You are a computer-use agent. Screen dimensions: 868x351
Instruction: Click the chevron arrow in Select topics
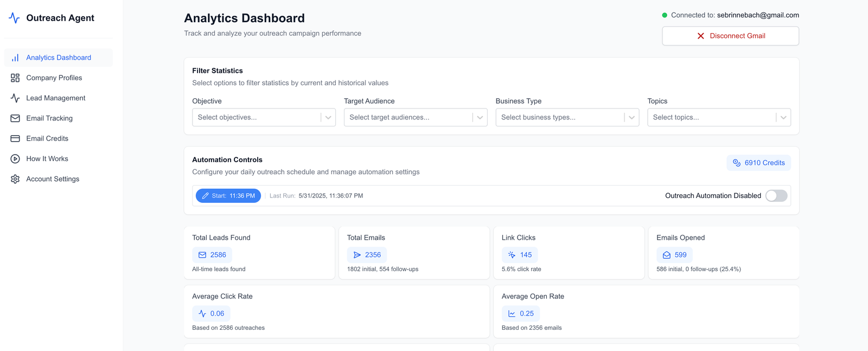783,118
